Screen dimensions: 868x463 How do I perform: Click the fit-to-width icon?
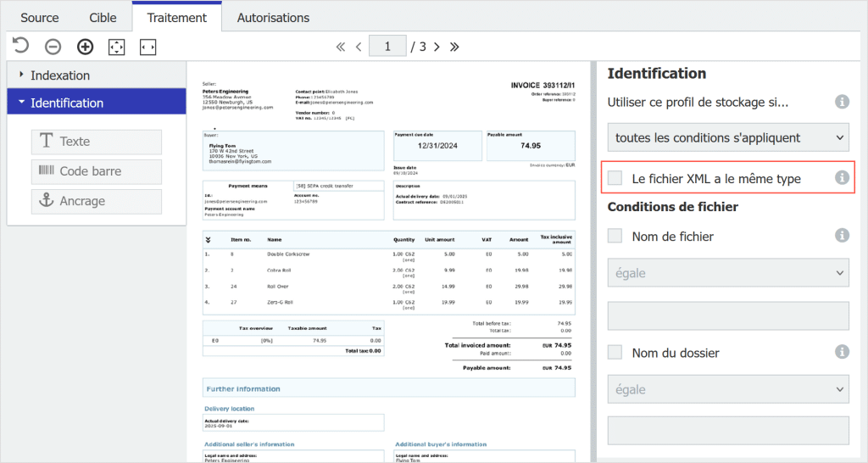(147, 47)
